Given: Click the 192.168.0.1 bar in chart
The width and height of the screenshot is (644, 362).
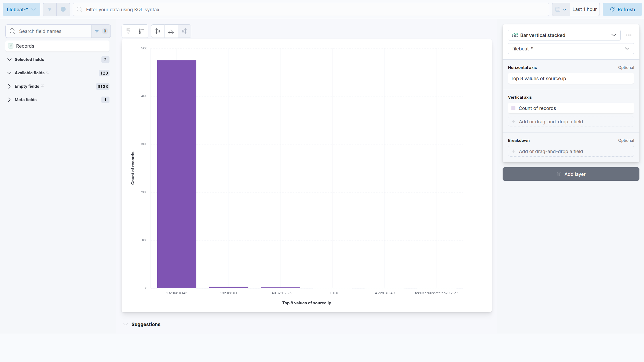Looking at the screenshot, I should 229,287.
